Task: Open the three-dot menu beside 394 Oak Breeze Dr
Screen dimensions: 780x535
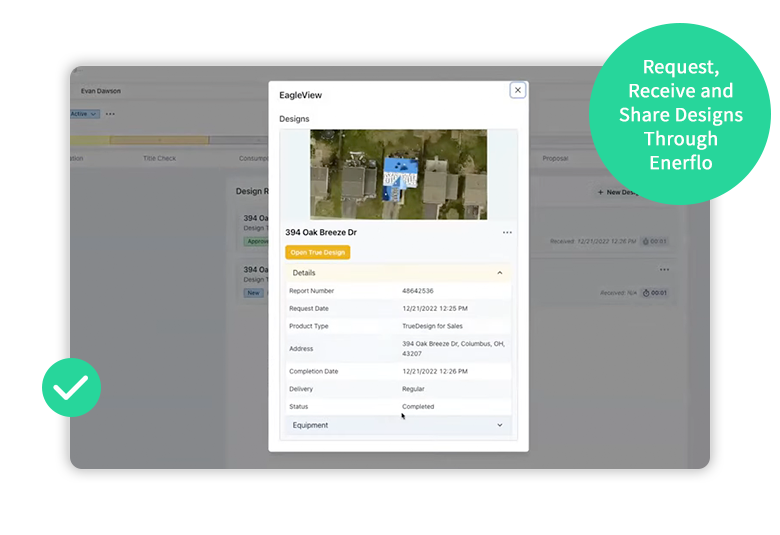Action: pyautogui.click(x=507, y=232)
